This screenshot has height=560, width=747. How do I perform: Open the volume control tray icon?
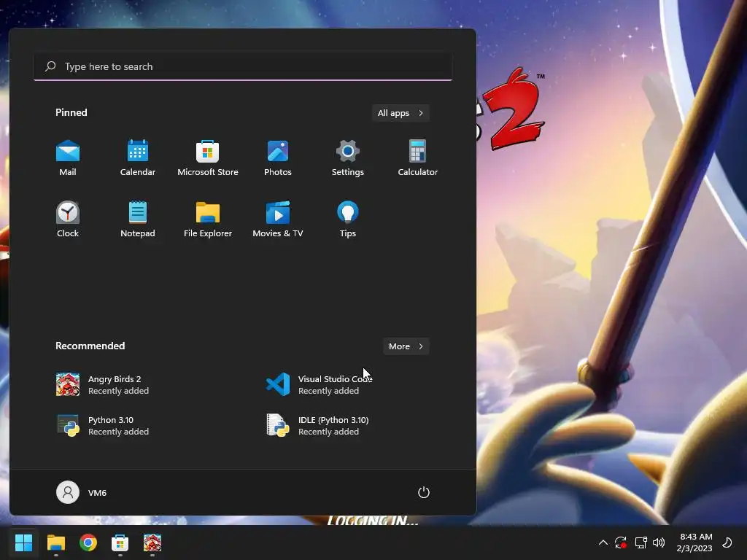pos(659,542)
